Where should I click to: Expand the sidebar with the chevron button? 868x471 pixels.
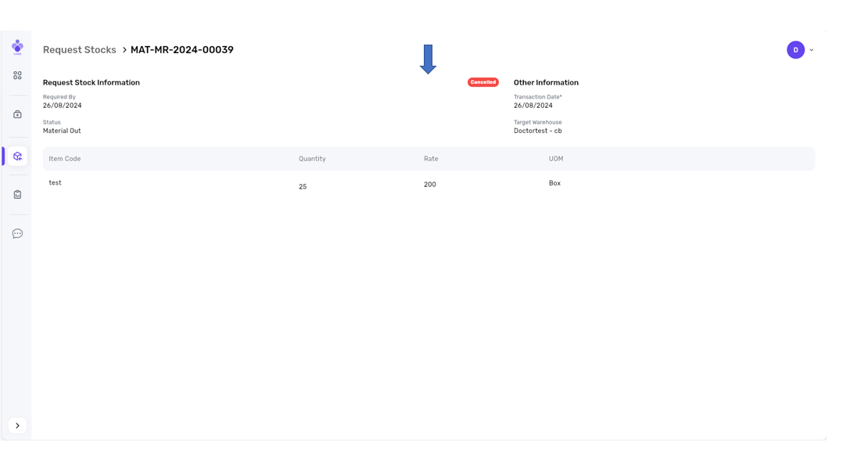(17, 426)
